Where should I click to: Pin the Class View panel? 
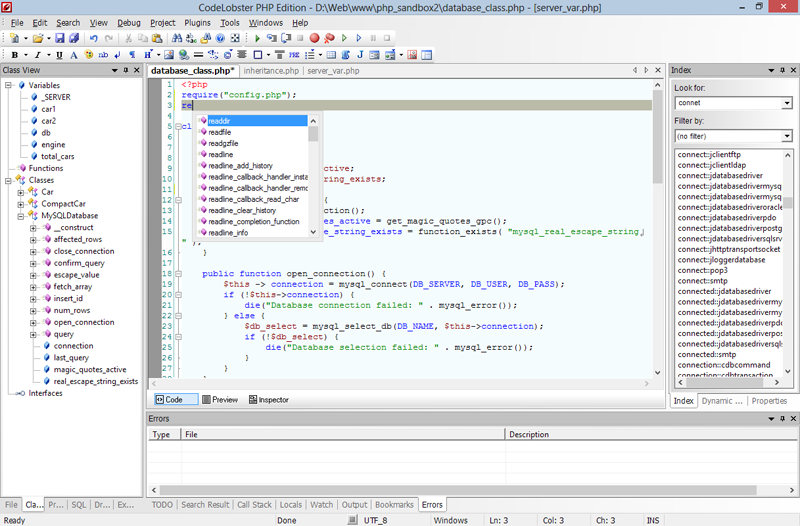coord(128,70)
